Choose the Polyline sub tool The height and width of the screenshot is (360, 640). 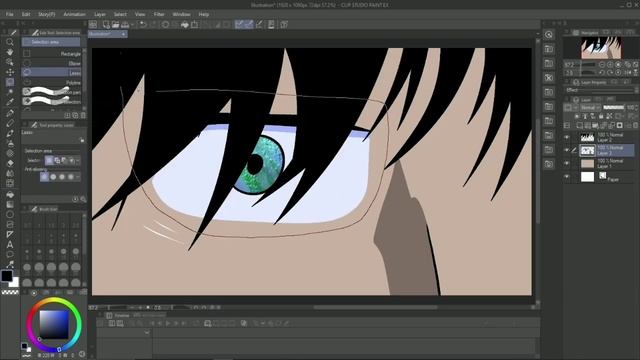point(51,82)
